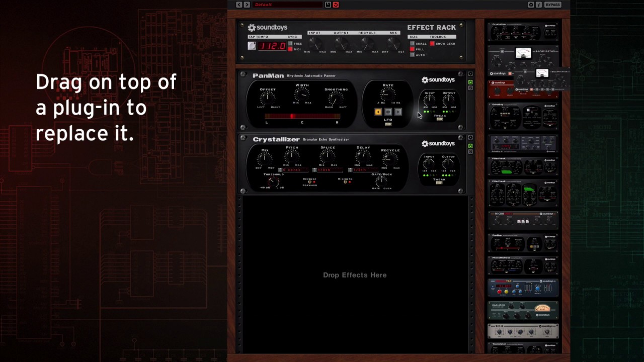Go to the next preset arrow
Screen dimensions: 644x362
tap(247, 5)
